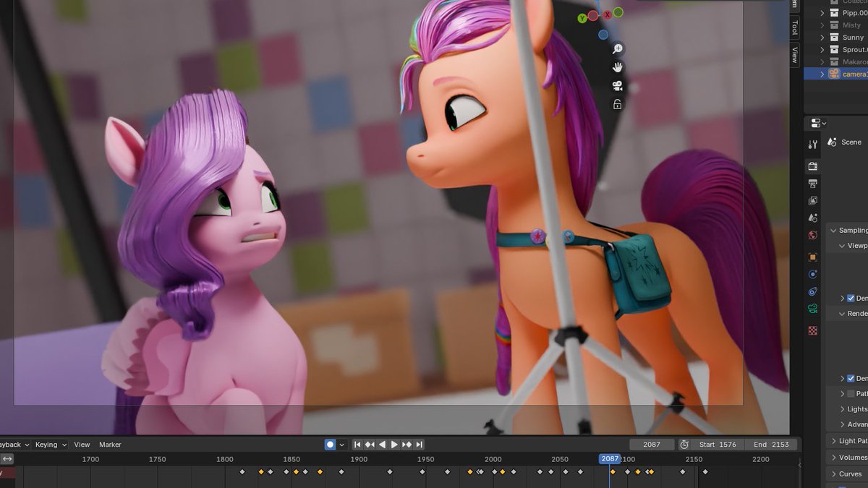The height and width of the screenshot is (488, 868).
Task: Toggle camera view with the camera gizmo
Action: (618, 86)
